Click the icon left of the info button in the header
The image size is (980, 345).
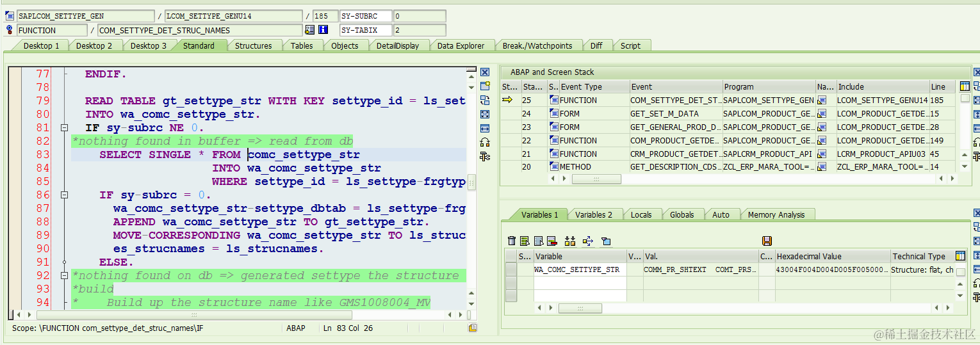click(x=310, y=29)
